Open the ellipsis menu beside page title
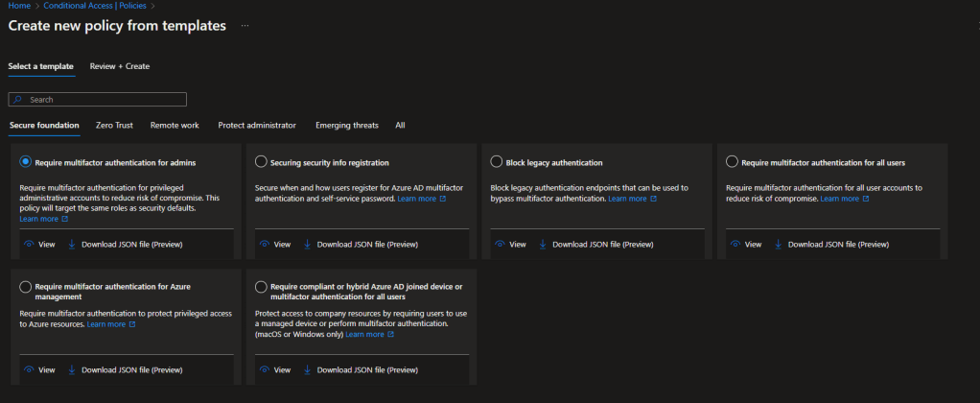This screenshot has height=403, width=980. pyautogui.click(x=245, y=26)
